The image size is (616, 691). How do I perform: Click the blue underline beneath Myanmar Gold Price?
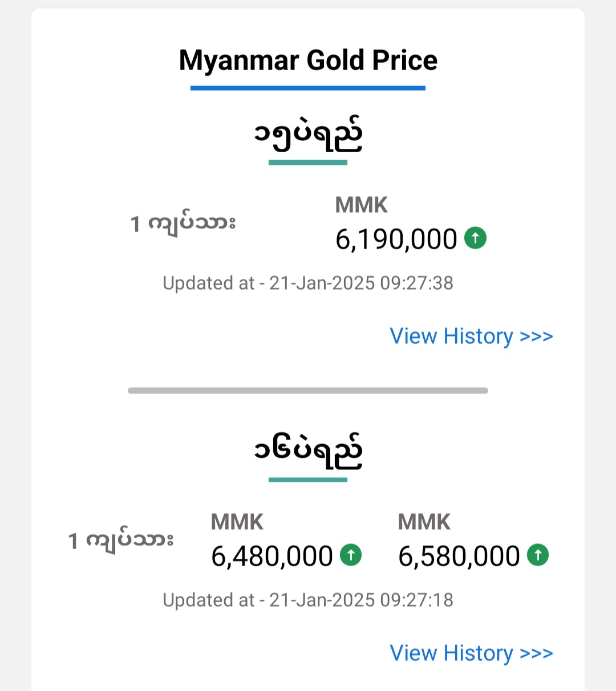coord(308,88)
